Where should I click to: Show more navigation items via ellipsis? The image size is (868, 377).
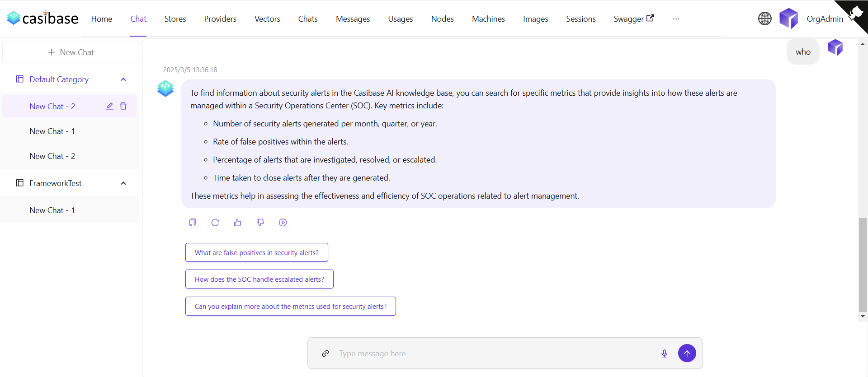676,19
